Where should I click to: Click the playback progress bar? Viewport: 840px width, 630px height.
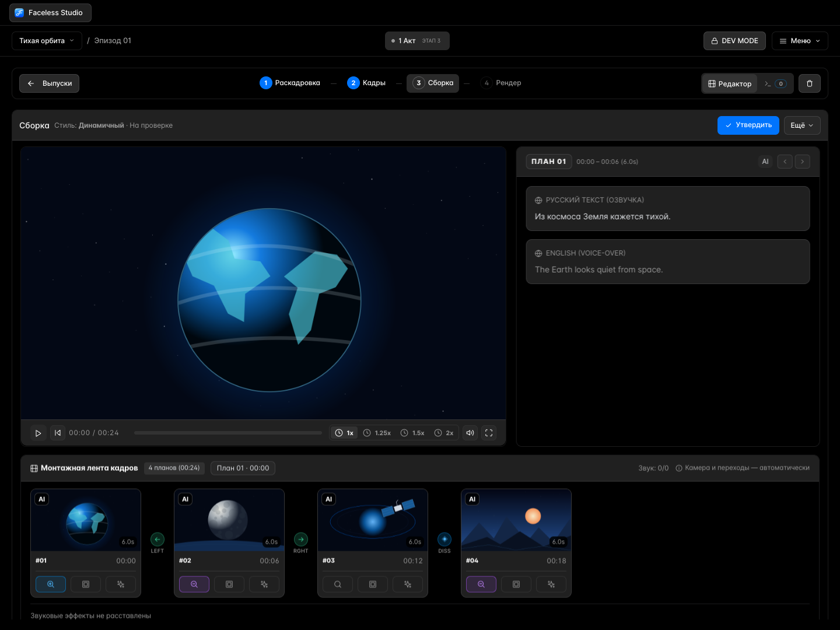(228, 433)
